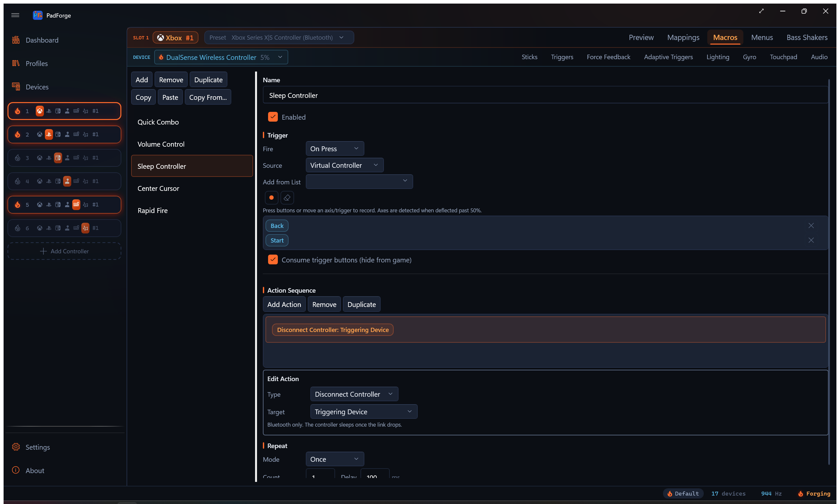The image size is (840, 504).
Task: Remove the Back trigger with its X
Action: tap(811, 226)
